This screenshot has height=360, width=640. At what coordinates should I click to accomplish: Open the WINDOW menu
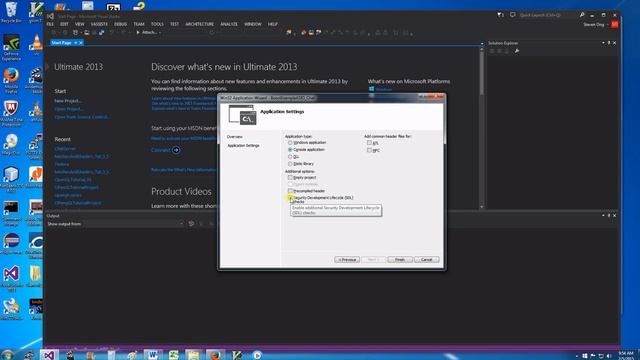[x=253, y=24]
